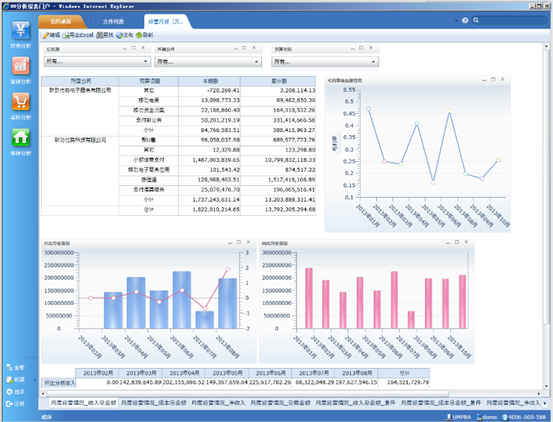The image size is (553, 422).
Task: Click the pencil Edit toolbar button
Action: [x=51, y=35]
